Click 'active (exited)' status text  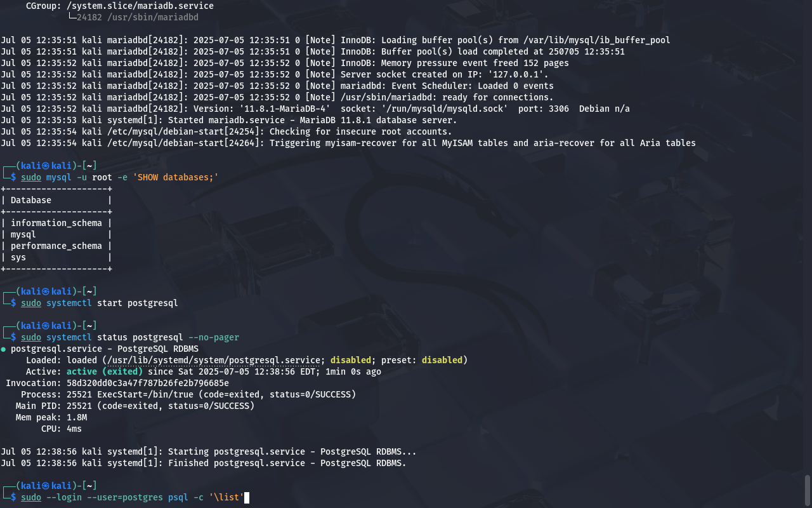[105, 371]
